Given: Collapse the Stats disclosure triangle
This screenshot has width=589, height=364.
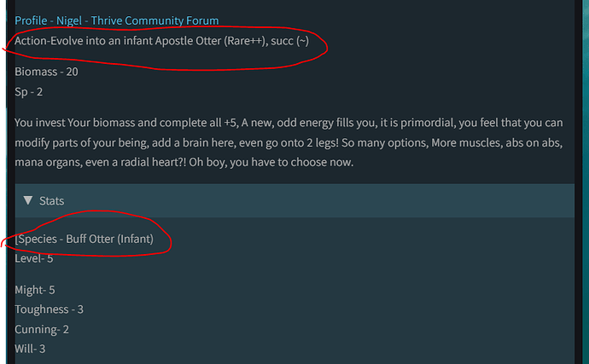Looking at the screenshot, I should (28, 200).
